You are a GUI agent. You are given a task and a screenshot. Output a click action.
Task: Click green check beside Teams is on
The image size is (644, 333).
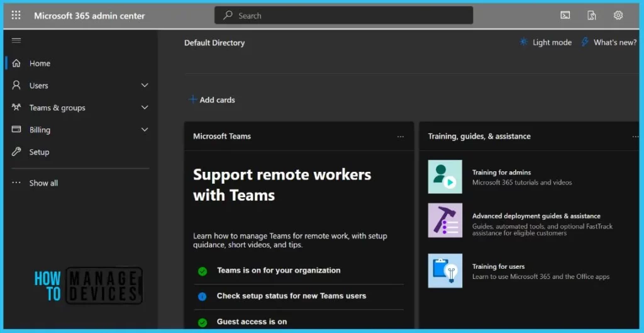pos(202,271)
